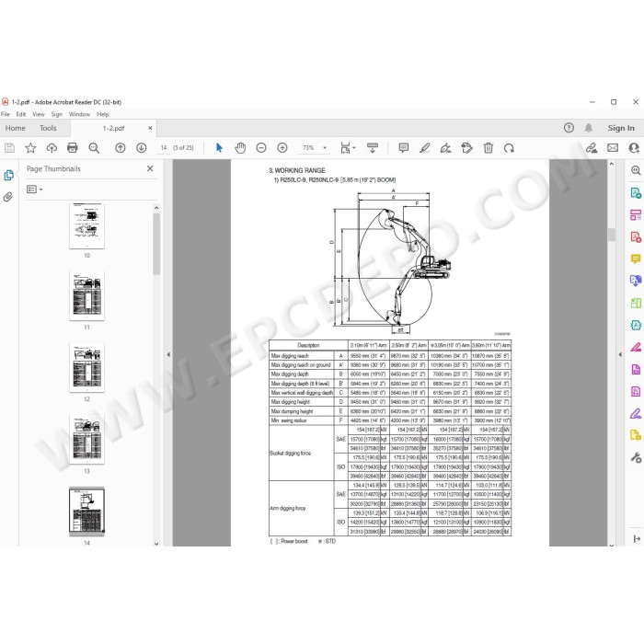Open the fit page options icon
Viewport: 644px width, 644px height.
347,148
